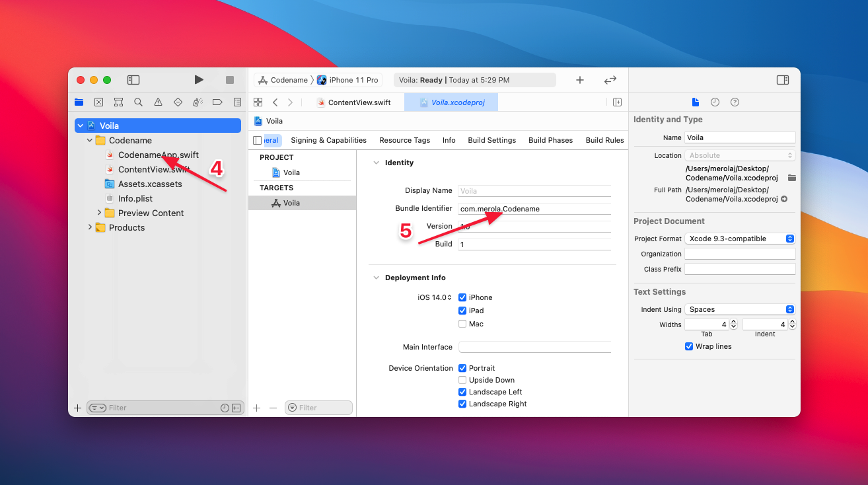Switch to Build Phases tab
The height and width of the screenshot is (485, 868).
551,140
